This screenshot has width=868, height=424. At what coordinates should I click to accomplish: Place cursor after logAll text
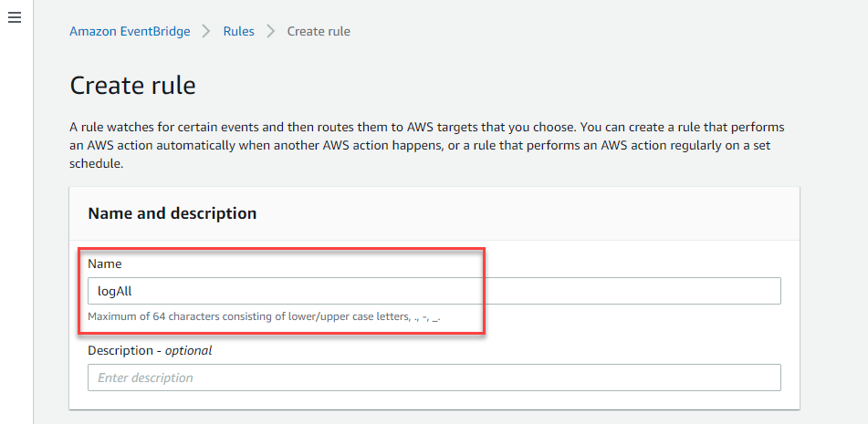pyautogui.click(x=133, y=291)
